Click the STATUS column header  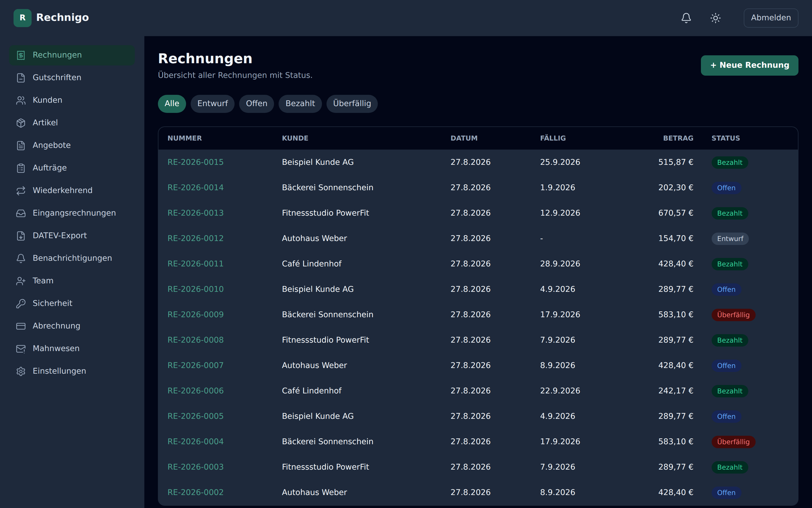tap(725, 138)
